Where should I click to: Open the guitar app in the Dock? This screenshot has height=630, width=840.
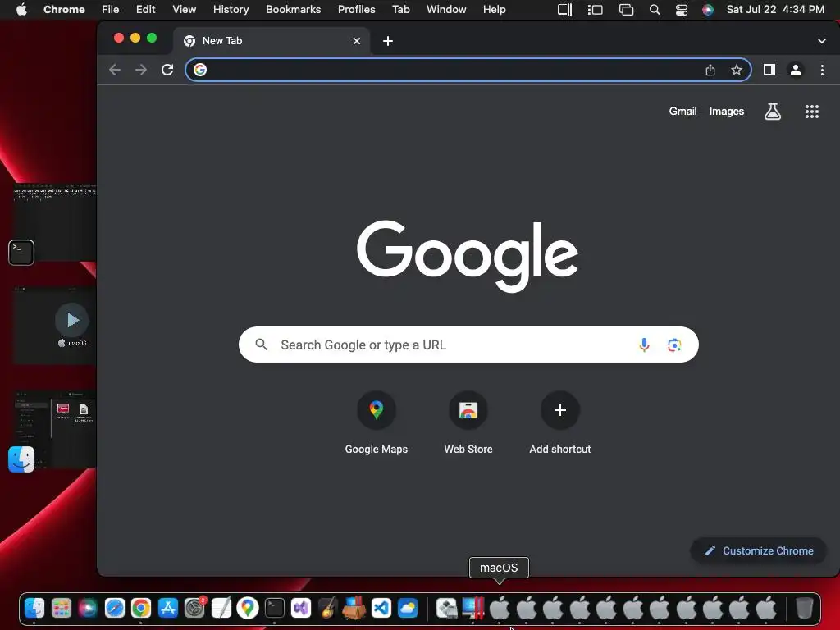coord(327,608)
